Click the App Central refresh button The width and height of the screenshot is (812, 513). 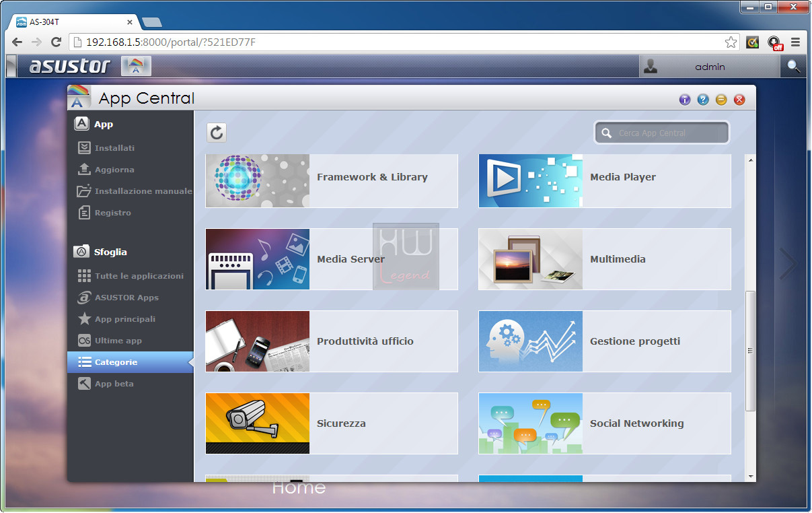click(217, 133)
